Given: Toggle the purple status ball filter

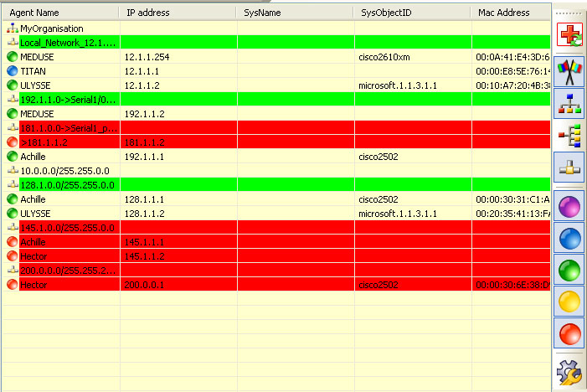Looking at the screenshot, I should (x=569, y=206).
